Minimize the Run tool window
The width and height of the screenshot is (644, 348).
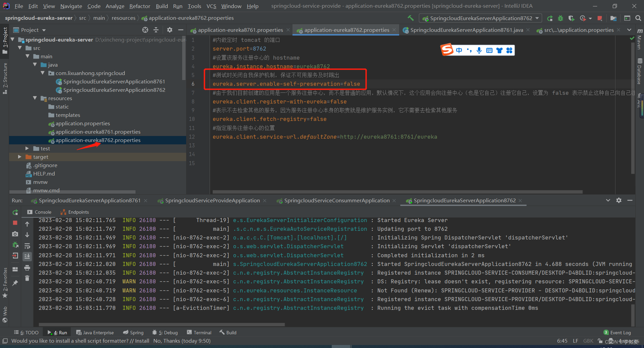(630, 200)
